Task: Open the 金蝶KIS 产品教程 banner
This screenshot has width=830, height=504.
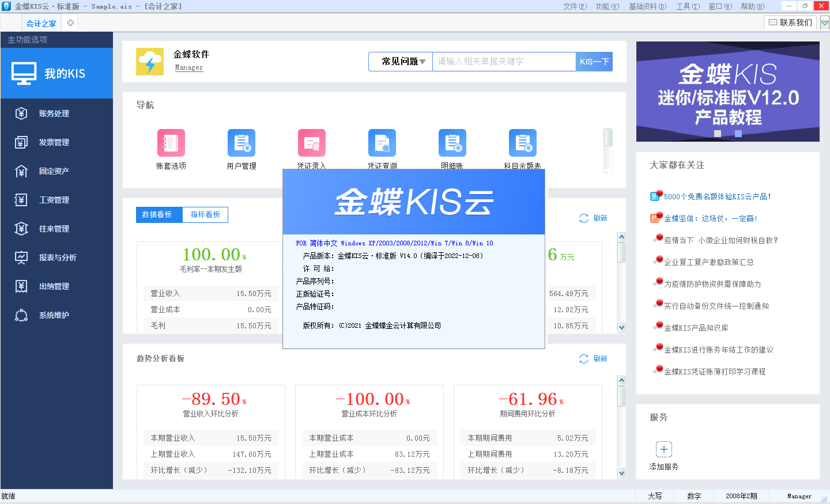Action: point(728,92)
